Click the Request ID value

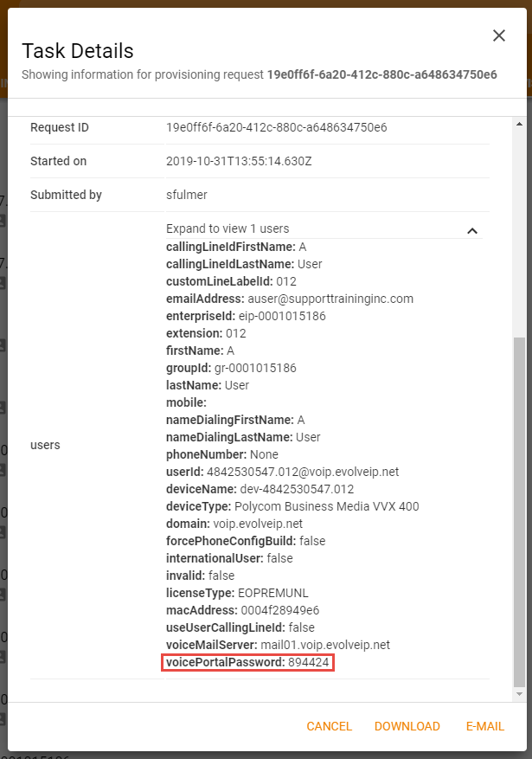pyautogui.click(x=276, y=128)
